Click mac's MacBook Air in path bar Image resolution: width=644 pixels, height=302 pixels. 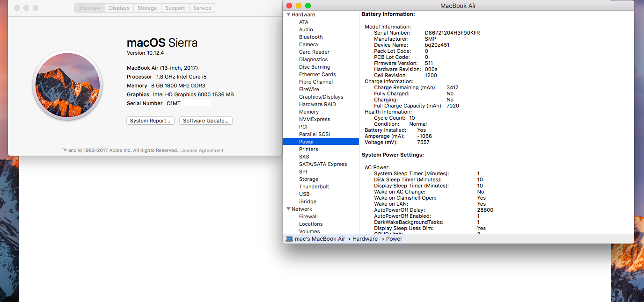click(x=320, y=239)
